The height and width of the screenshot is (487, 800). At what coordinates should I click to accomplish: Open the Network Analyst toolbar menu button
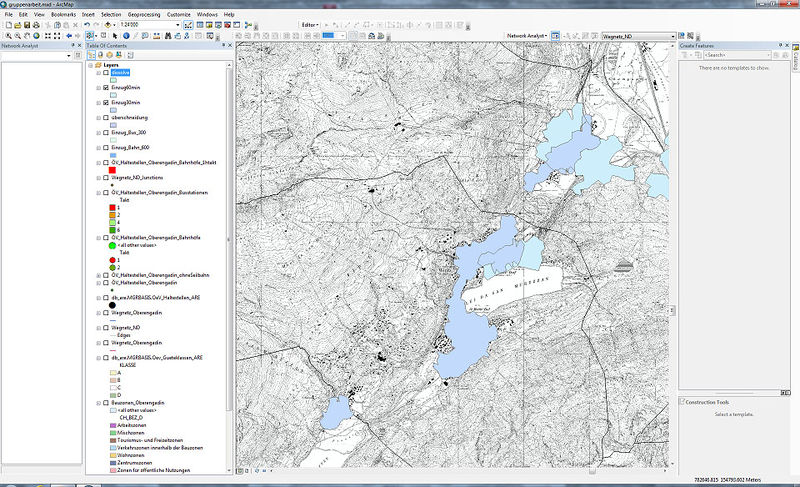coord(527,35)
